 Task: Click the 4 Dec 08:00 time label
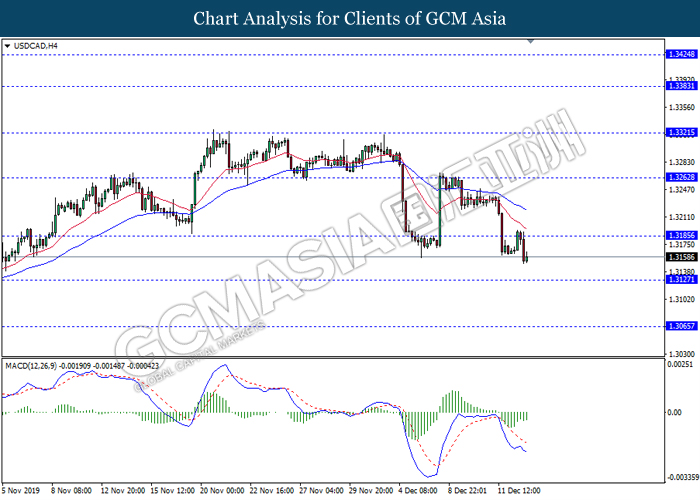coord(418,490)
